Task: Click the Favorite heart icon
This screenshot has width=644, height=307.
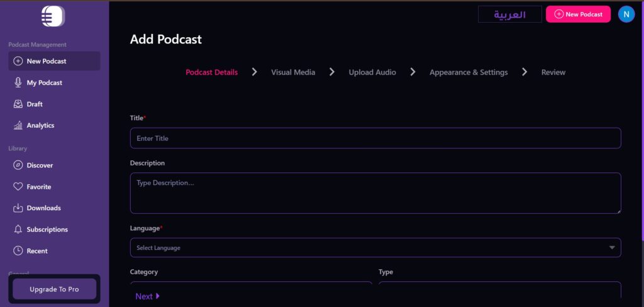Action: click(18, 187)
